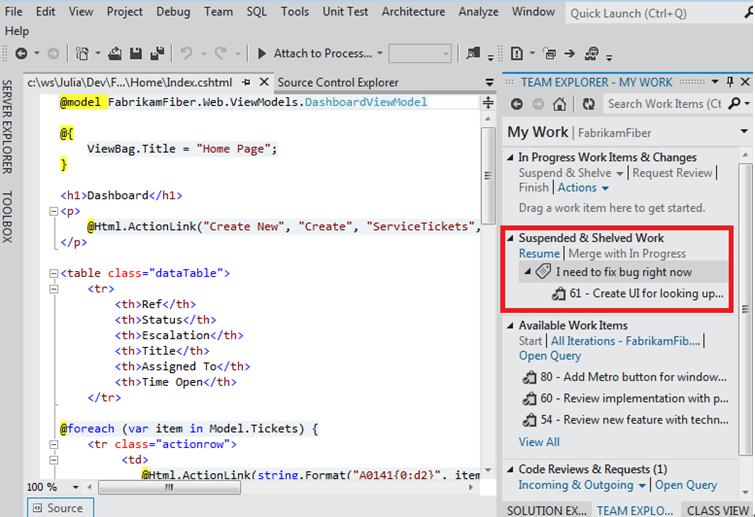Click the stacked windows toolbar icon
Screen dimensions: 755x517
[549, 53]
